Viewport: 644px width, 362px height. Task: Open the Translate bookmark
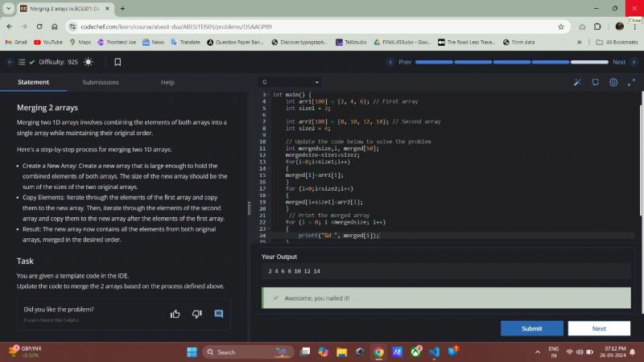[x=185, y=43]
